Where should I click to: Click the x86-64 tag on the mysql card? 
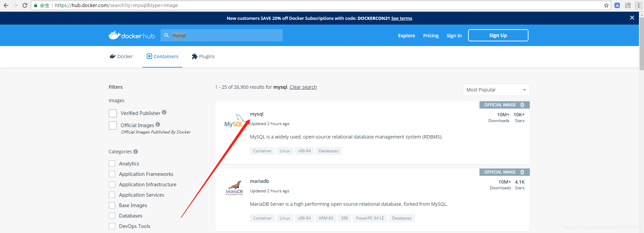click(x=304, y=151)
